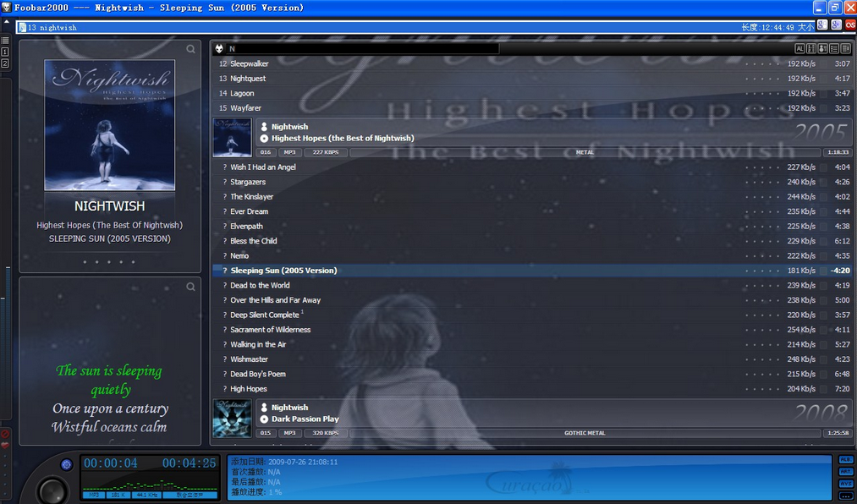Select layout number 2 in left sidebar
Image resolution: width=857 pixels, height=504 pixels.
coord(5,63)
